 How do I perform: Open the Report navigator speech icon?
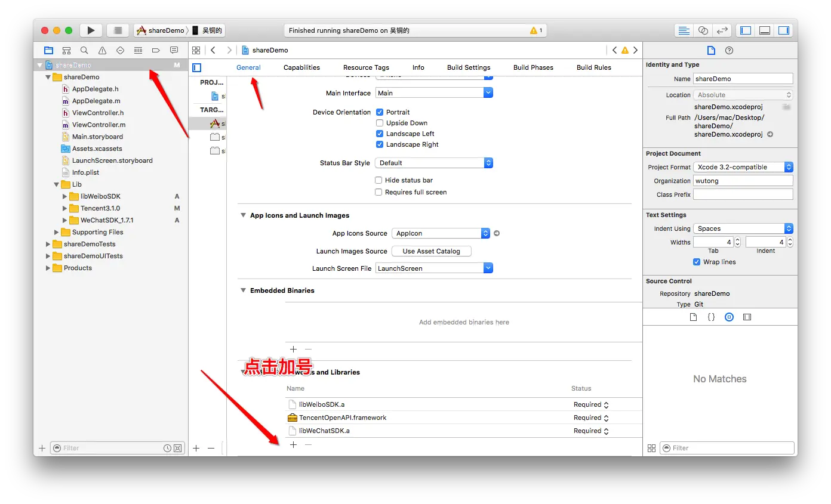174,50
